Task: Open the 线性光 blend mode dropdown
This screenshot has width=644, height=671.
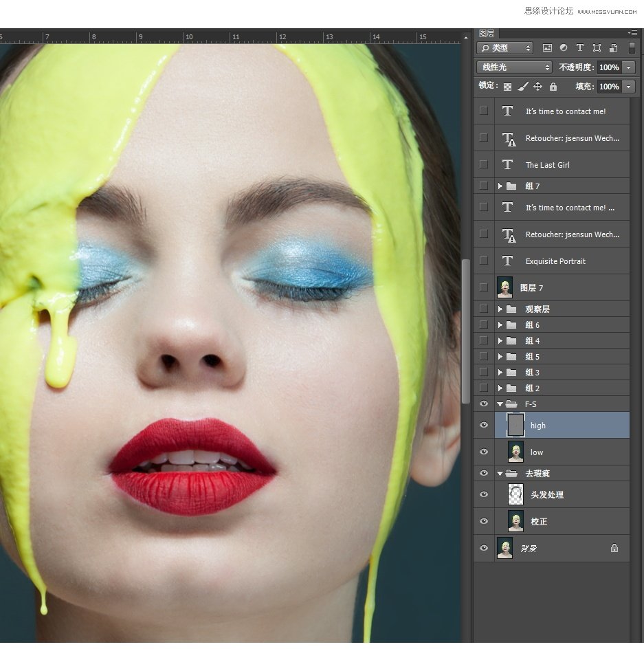Action: coord(514,67)
